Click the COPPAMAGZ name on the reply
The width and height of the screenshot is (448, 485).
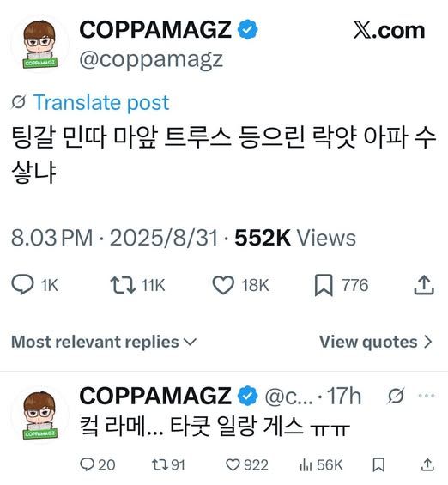pos(155,396)
